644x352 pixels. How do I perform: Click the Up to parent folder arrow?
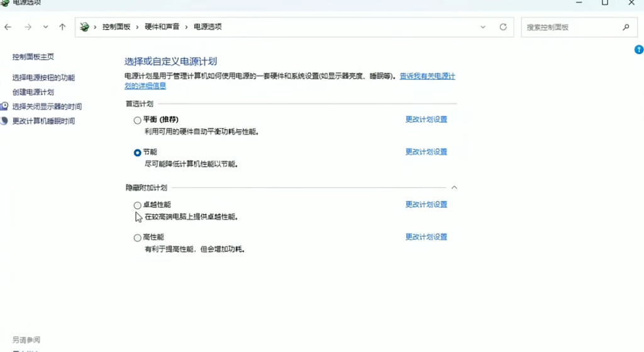62,27
